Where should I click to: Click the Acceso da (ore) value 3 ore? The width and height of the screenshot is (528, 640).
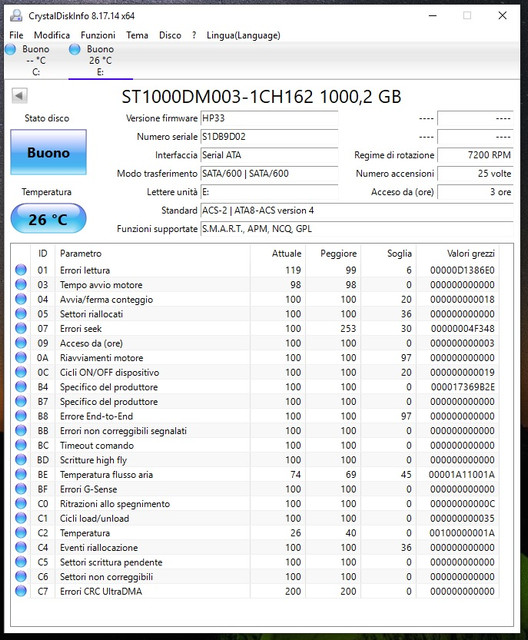[x=475, y=192]
